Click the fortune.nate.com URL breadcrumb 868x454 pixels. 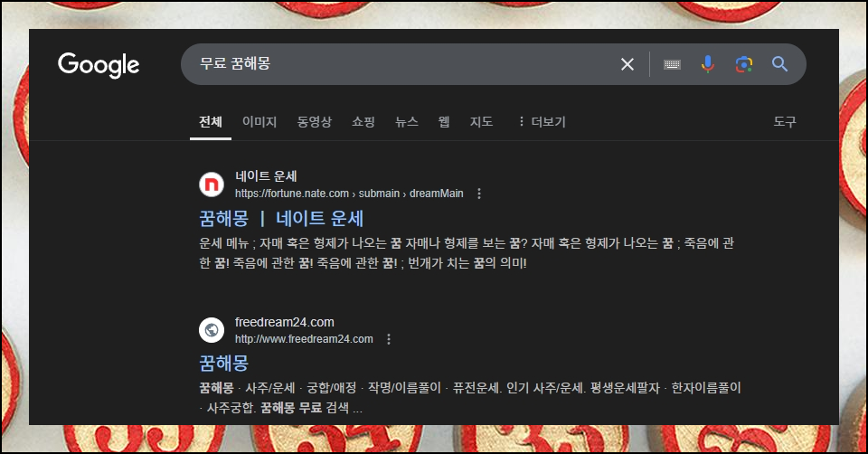click(x=349, y=194)
